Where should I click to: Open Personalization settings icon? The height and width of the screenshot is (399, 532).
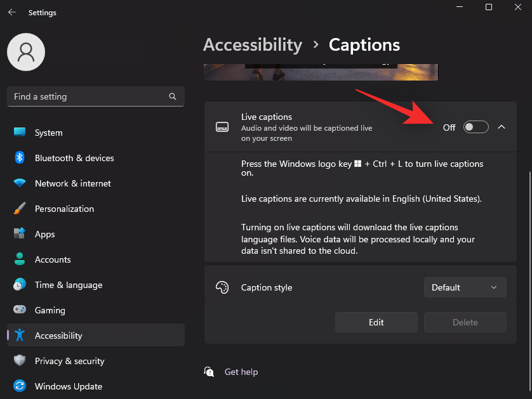[x=18, y=209]
